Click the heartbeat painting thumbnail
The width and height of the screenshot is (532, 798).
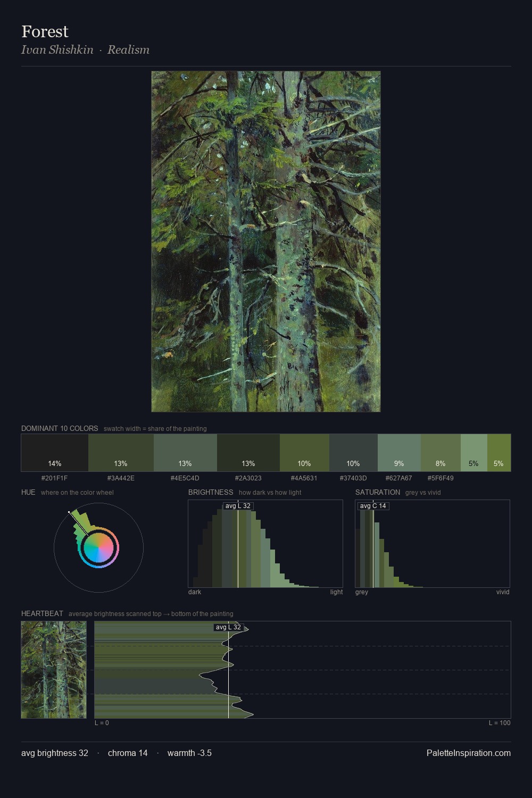click(54, 670)
